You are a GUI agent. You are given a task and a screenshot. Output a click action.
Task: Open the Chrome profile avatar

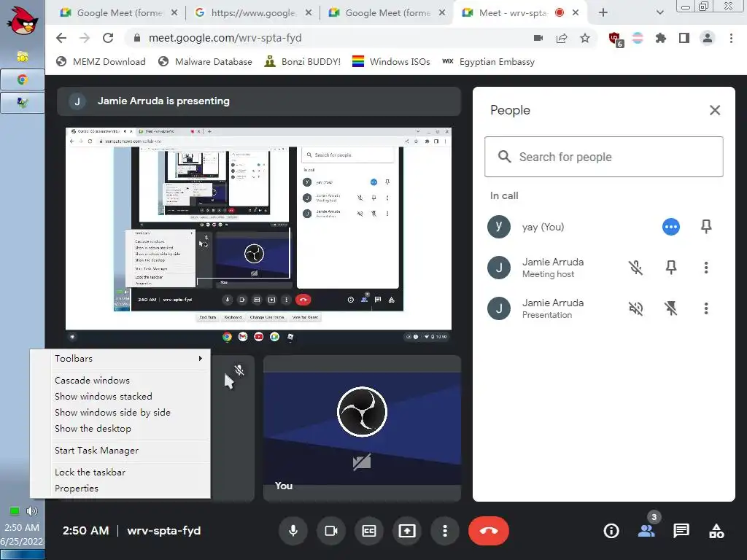tap(708, 38)
